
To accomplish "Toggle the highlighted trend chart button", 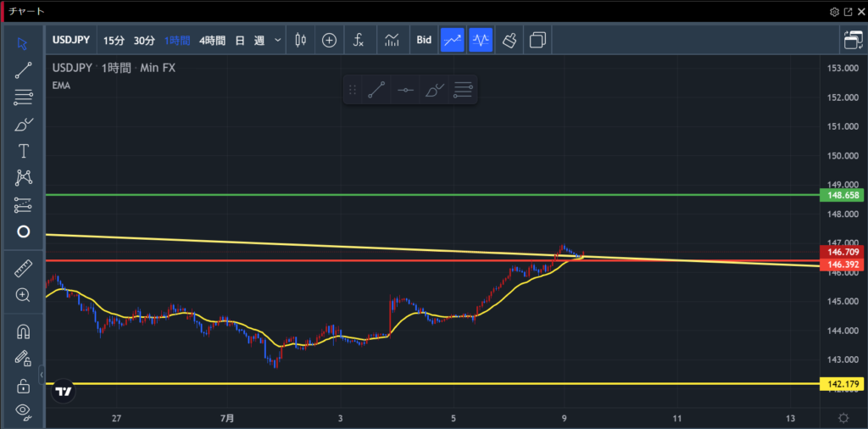I will coord(453,40).
